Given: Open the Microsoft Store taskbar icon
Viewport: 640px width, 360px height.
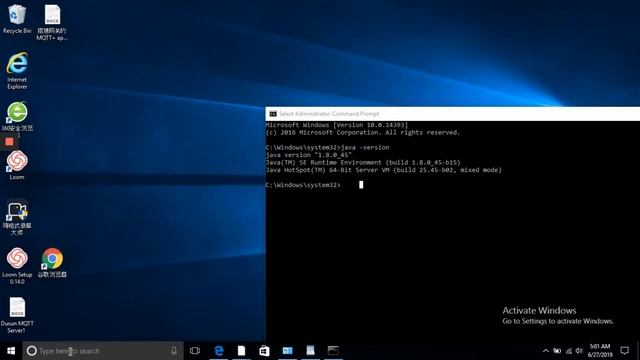Looking at the screenshot, I should (x=264, y=351).
